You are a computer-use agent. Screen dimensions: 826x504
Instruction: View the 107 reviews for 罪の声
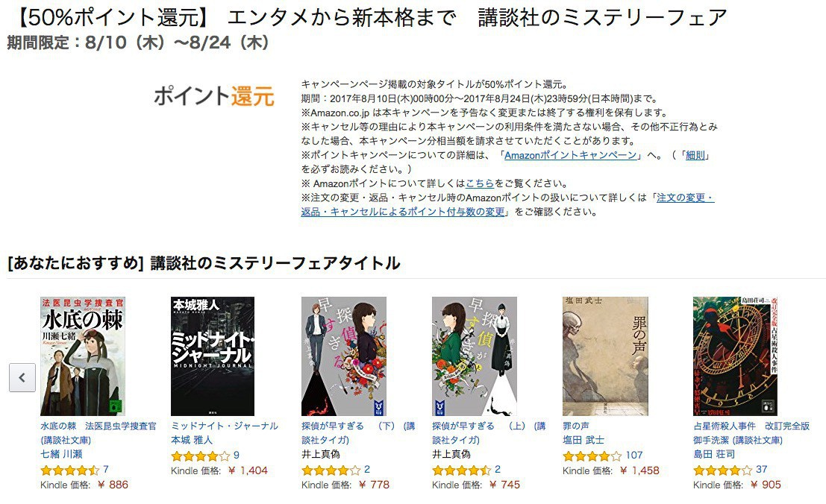(x=634, y=455)
